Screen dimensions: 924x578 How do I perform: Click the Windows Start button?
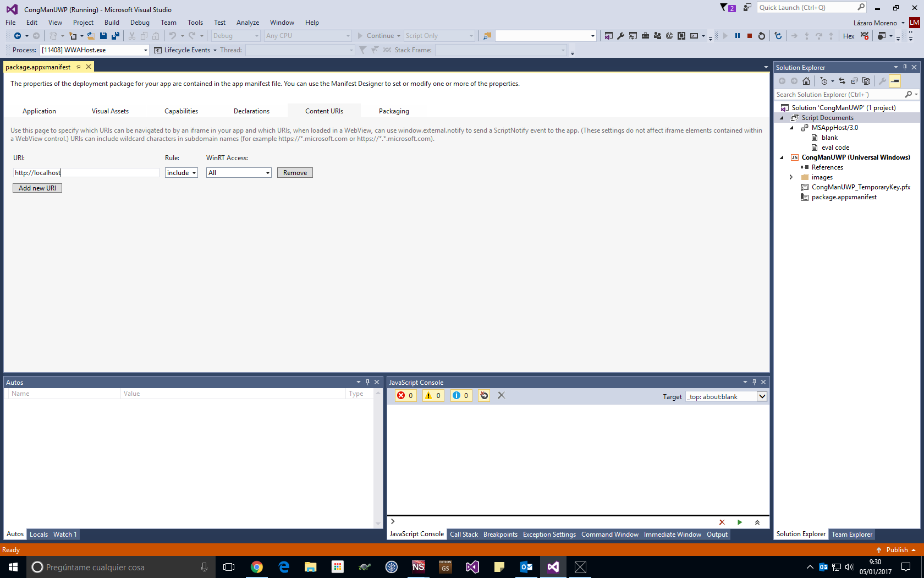[13, 567]
